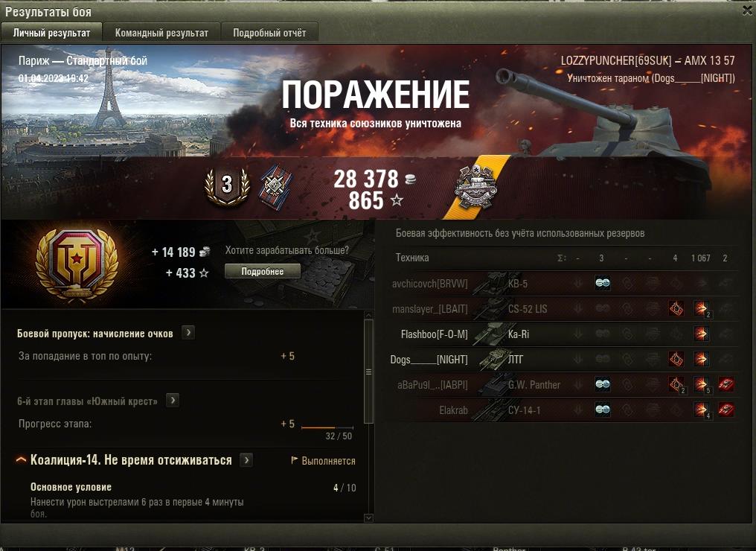Click the spotted icon in KB-5 row
The image size is (756, 551).
(602, 284)
